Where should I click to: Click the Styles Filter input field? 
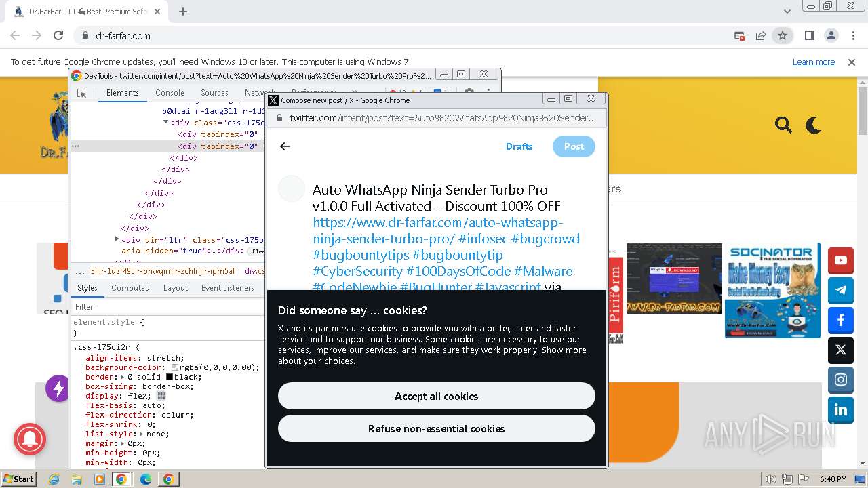tap(166, 307)
